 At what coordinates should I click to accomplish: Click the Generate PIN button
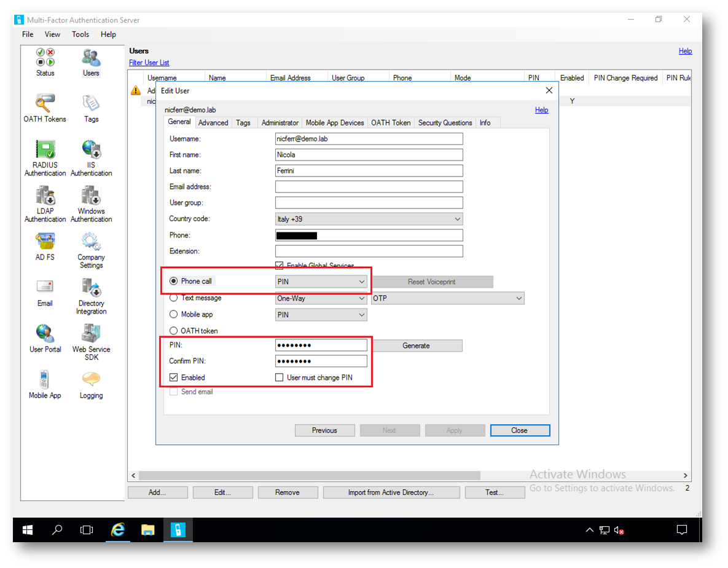[x=417, y=345]
